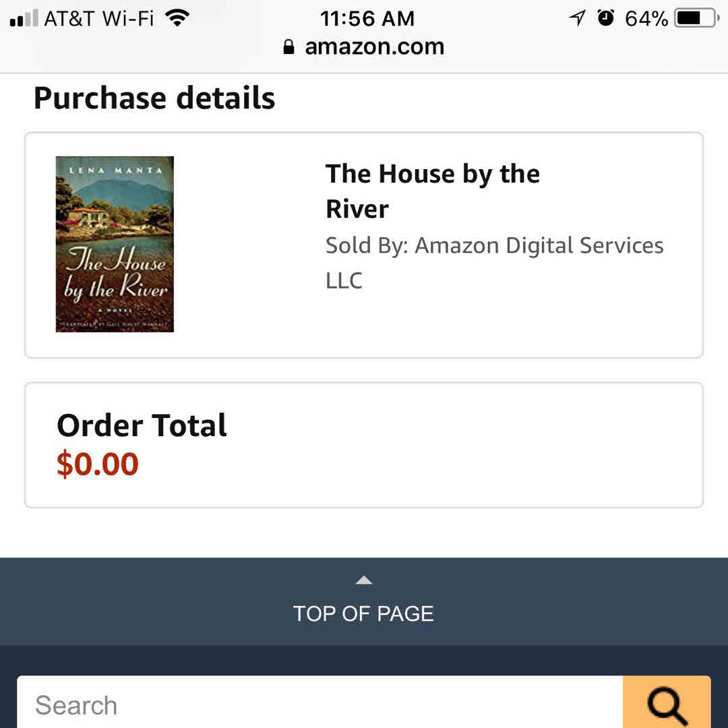The image size is (728, 728).
Task: Tap the Order Total label
Action: tap(142, 425)
